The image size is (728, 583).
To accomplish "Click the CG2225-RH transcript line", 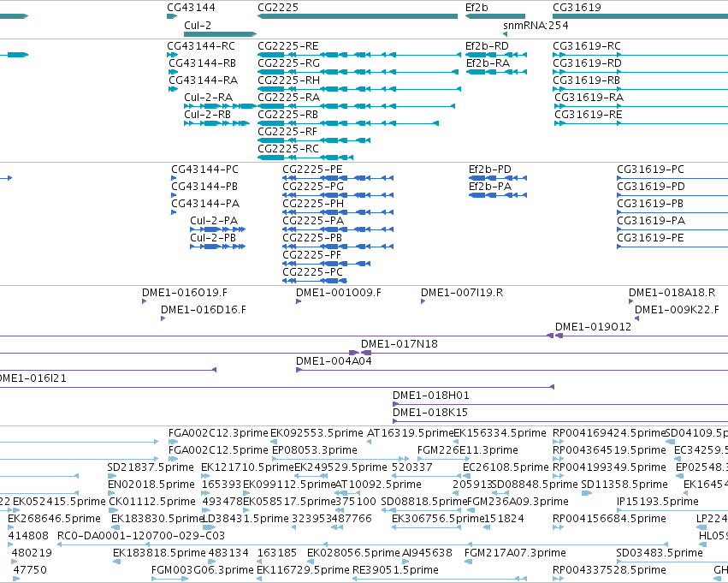I will click(x=359, y=89).
